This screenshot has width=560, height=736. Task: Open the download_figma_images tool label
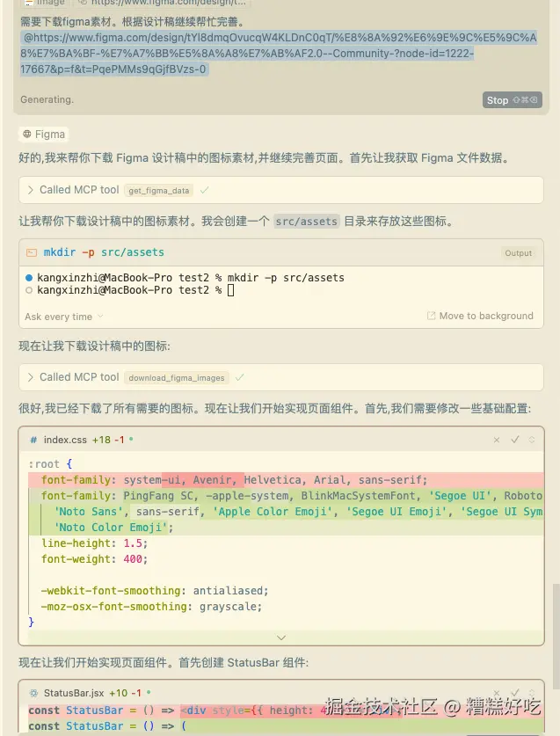tap(177, 378)
